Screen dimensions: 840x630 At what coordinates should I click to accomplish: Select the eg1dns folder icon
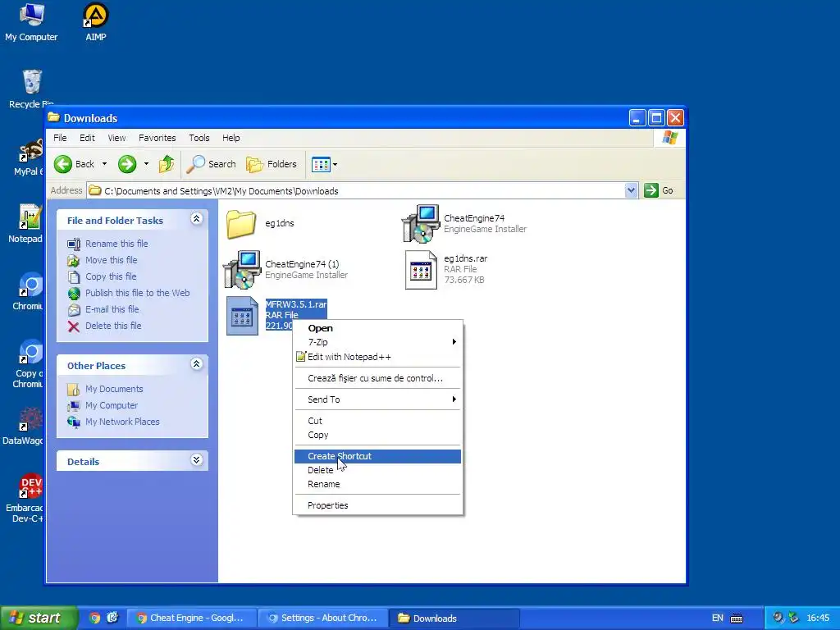[241, 223]
